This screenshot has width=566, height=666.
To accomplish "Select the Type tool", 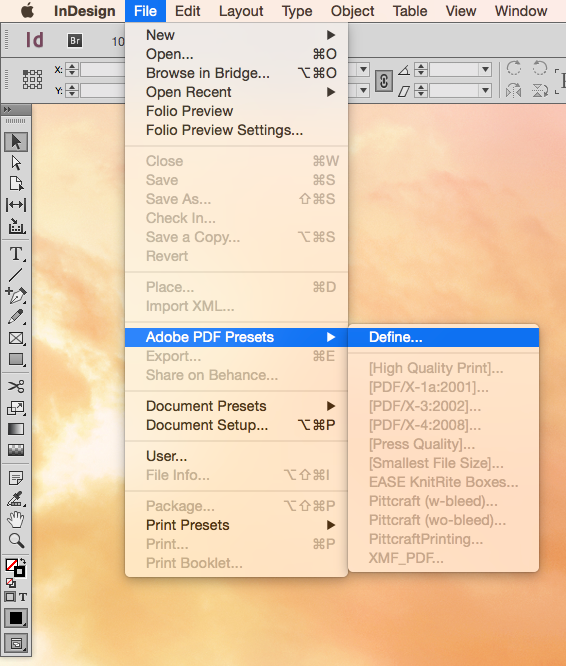I will [x=16, y=254].
